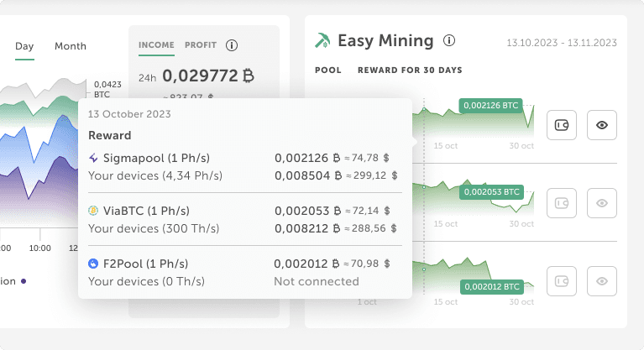The image size is (644, 350).
Task: Click the 0,0423 BTC chart axis label
Action: click(x=107, y=89)
